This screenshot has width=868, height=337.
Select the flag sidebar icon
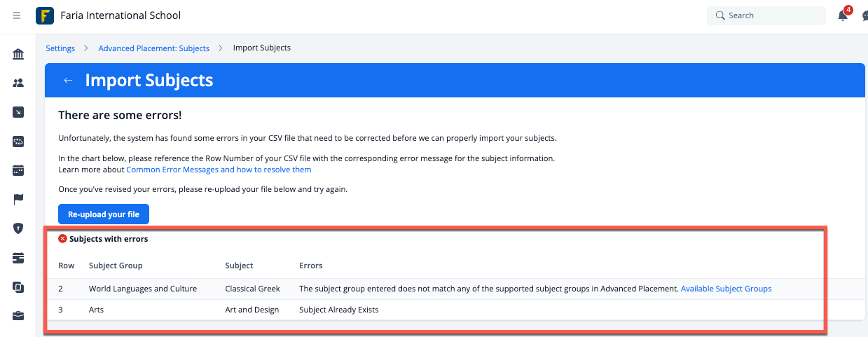click(18, 200)
